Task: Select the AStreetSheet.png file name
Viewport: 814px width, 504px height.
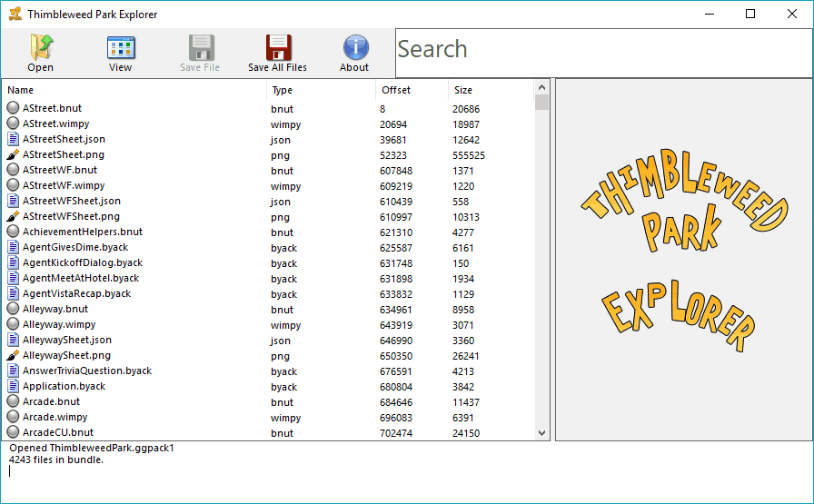Action: click(x=64, y=154)
